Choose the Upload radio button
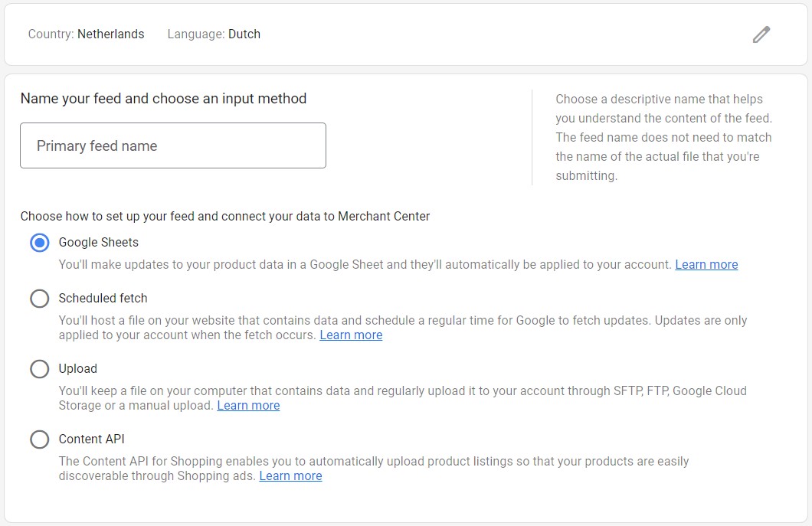 (39, 369)
